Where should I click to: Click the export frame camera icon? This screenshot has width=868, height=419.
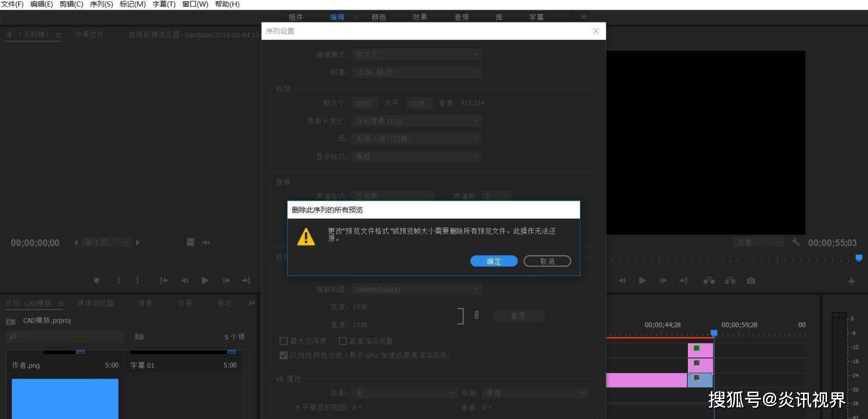pos(751,280)
